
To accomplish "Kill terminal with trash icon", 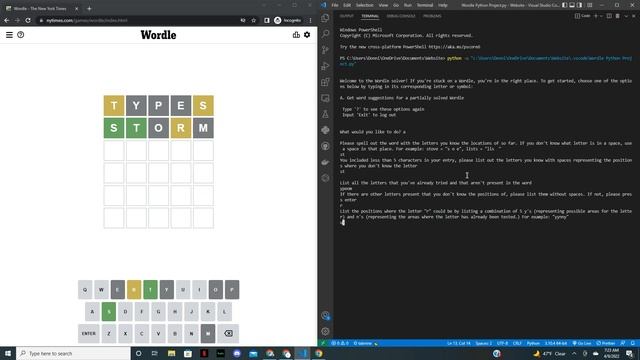I will point(618,16).
